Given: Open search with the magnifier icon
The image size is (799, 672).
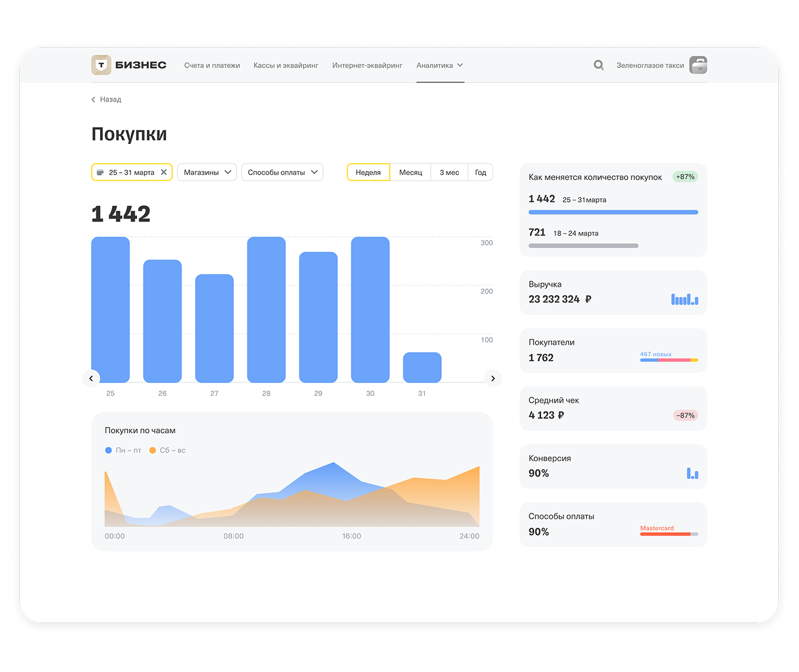Looking at the screenshot, I should point(598,65).
